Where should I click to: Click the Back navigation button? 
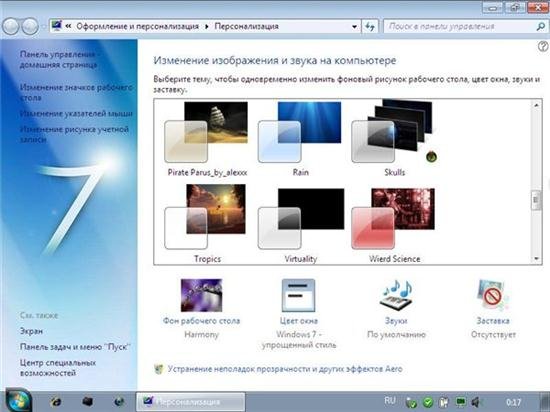coord(10,26)
